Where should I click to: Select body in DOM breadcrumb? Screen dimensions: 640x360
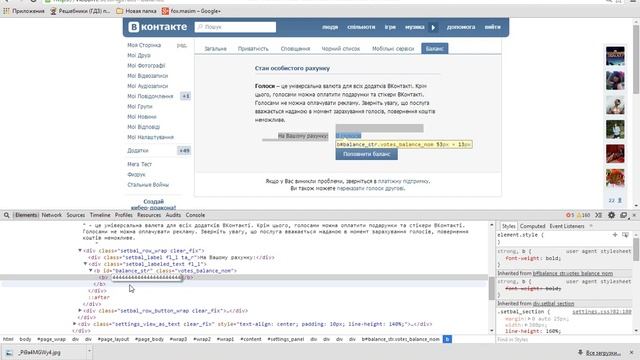[25, 339]
